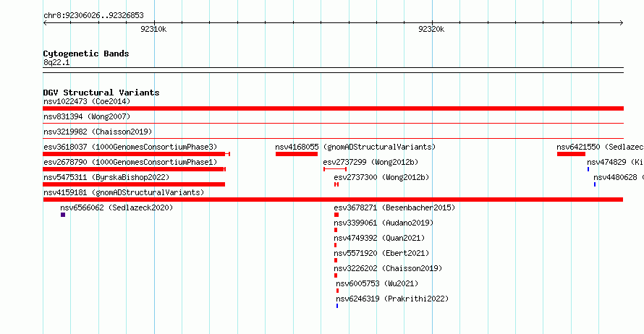The height and width of the screenshot is (334, 644).
Task: Click the small esv2737300 red marker
Action: click(336, 184)
